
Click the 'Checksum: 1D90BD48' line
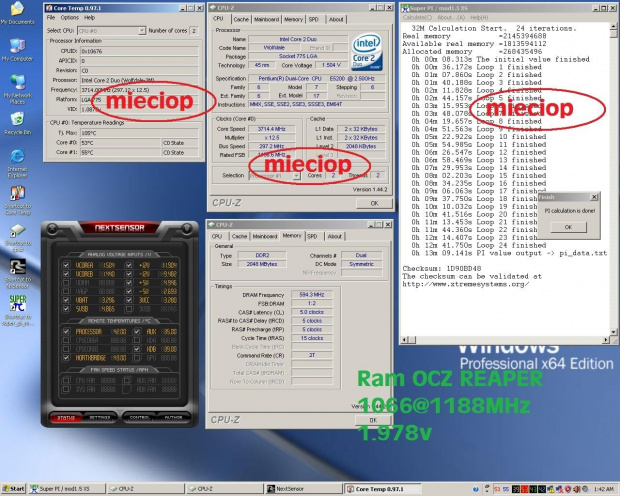[442, 268]
